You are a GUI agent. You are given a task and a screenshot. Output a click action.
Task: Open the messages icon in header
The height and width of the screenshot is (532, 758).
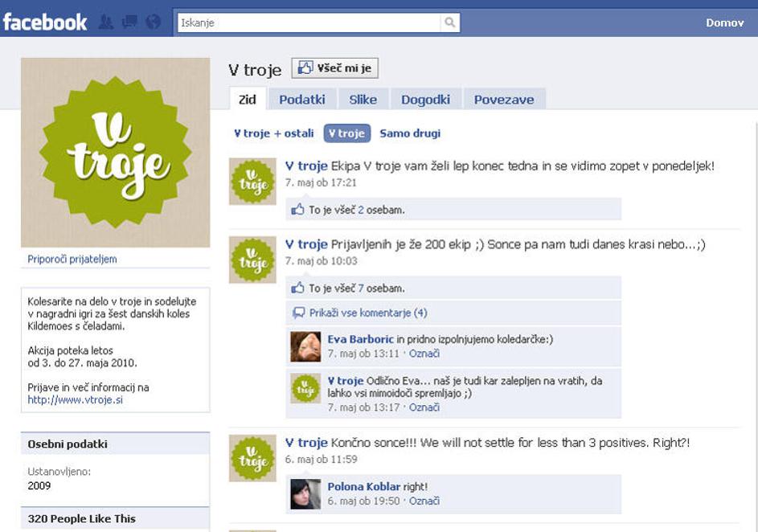tap(129, 23)
